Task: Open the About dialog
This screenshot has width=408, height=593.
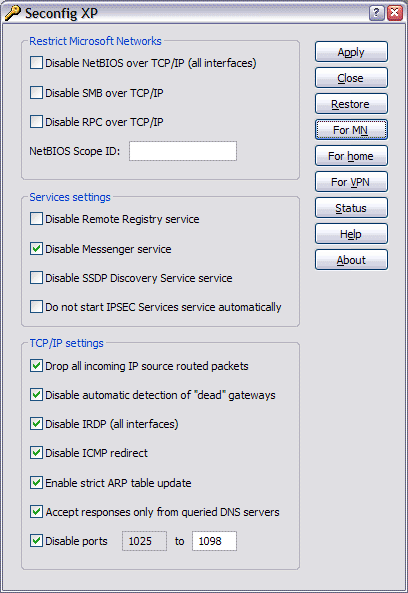Action: pos(351,260)
